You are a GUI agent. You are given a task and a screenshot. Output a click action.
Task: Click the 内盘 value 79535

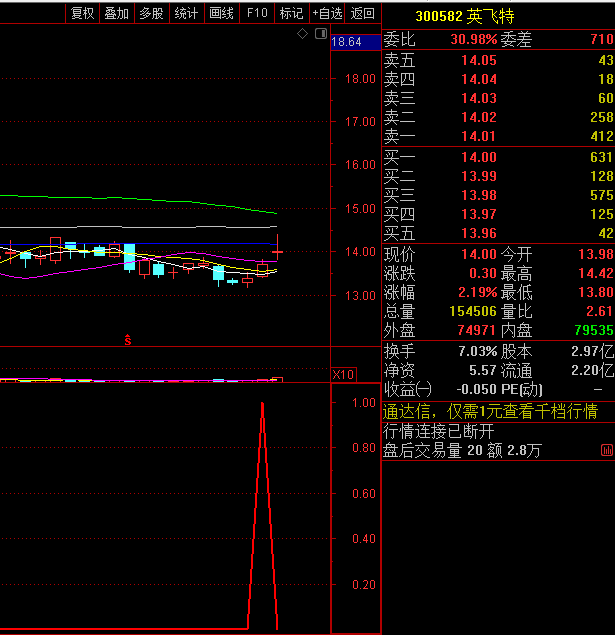594,330
